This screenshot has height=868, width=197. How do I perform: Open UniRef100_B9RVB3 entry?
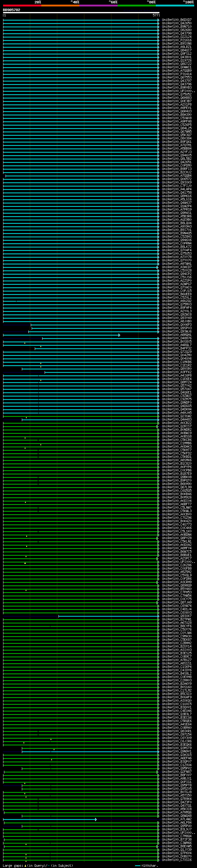pyautogui.click(x=177, y=88)
